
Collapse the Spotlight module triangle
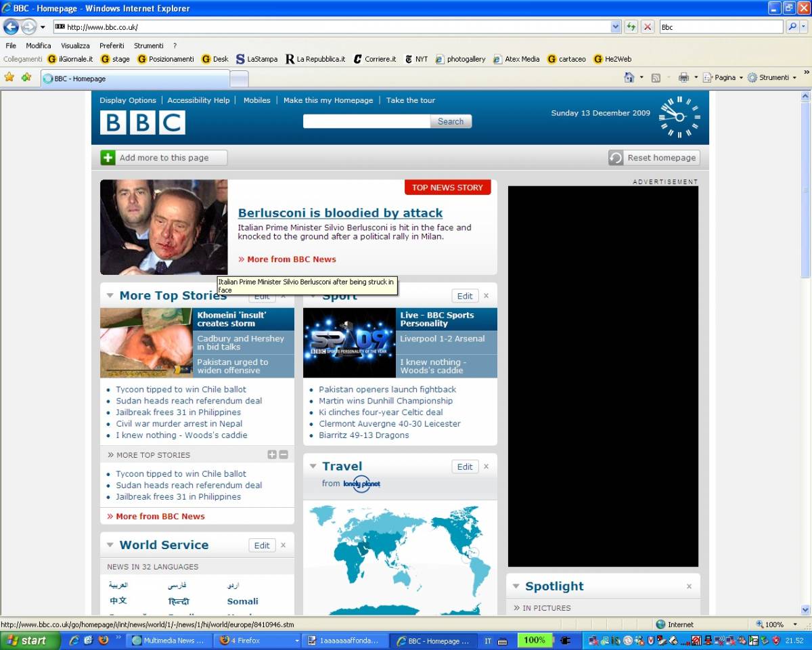516,586
